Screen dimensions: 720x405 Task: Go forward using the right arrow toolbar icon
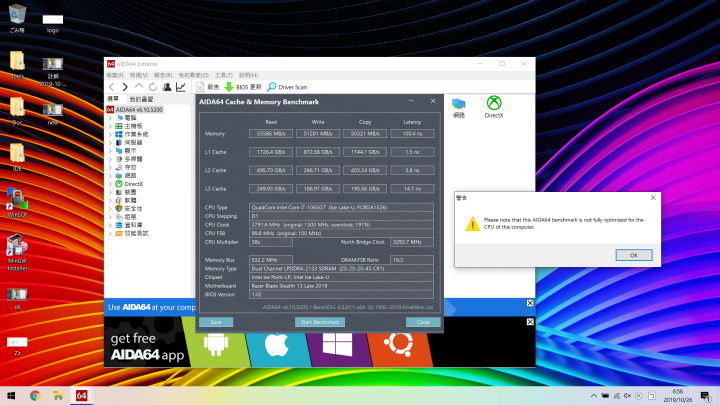[125, 87]
